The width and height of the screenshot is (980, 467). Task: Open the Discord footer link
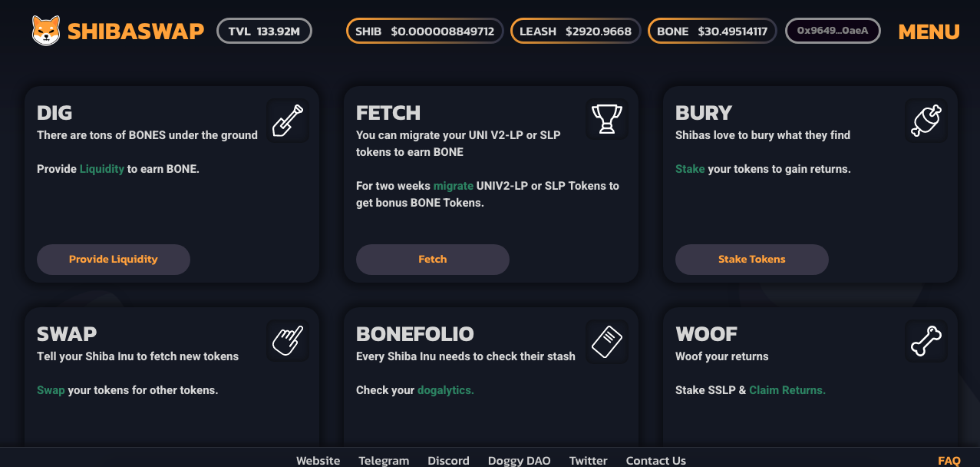(448, 461)
